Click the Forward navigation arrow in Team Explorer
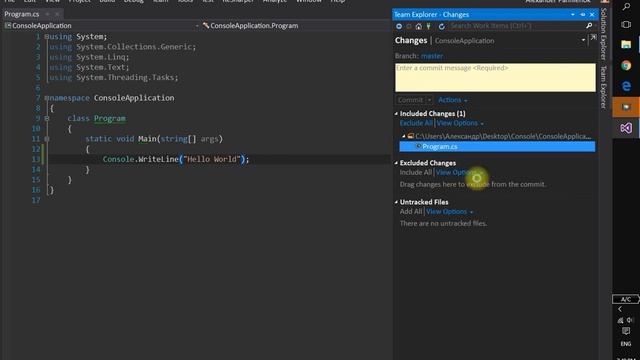 [x=409, y=26]
